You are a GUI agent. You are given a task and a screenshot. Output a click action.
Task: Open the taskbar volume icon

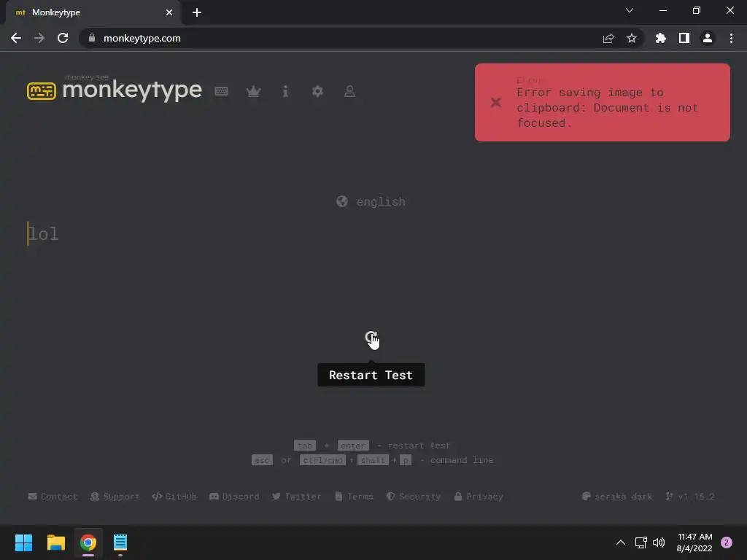pyautogui.click(x=659, y=542)
